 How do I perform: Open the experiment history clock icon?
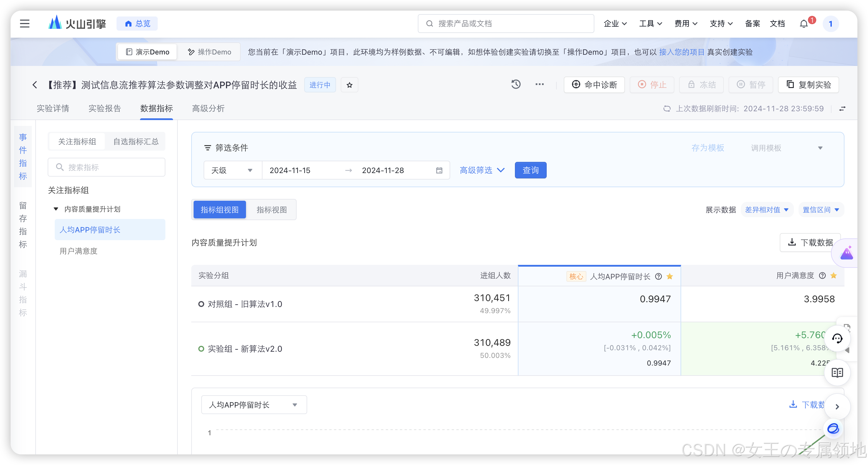pos(516,84)
